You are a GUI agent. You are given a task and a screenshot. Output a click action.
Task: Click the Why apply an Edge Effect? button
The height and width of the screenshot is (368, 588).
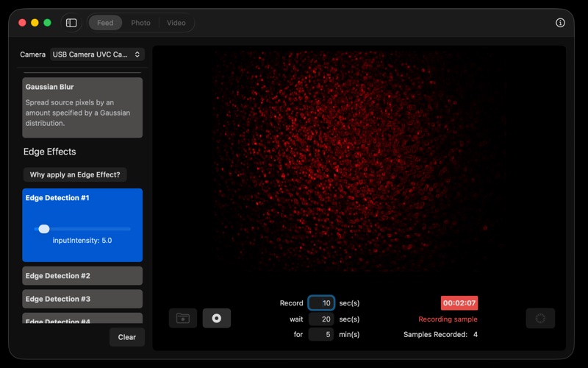[x=75, y=174]
